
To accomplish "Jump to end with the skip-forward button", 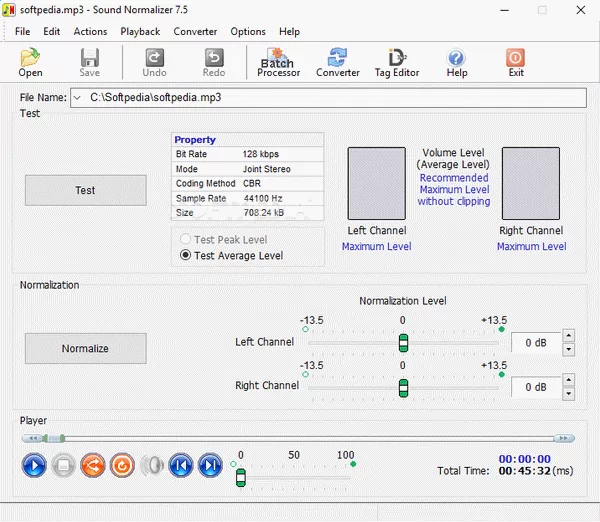I will pos(210,465).
